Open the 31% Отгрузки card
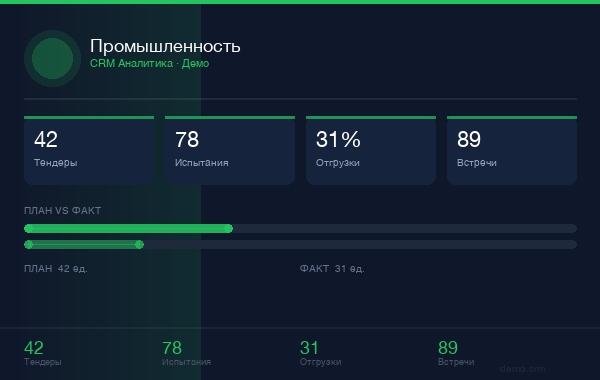The image size is (600, 380). [x=371, y=150]
